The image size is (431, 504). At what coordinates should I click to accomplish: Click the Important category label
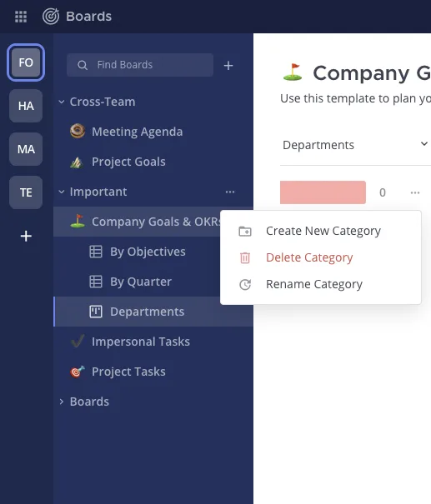click(98, 192)
